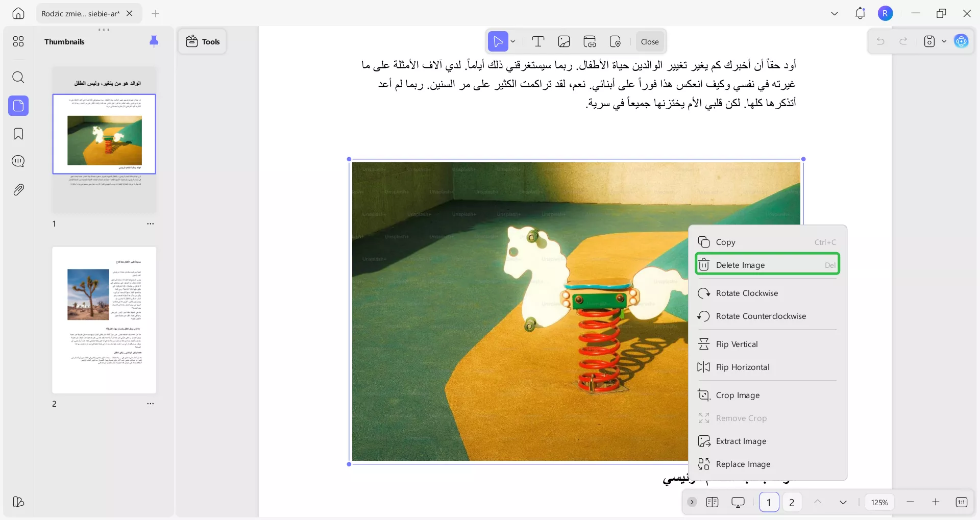This screenshot has height=520, width=980.
Task: Click the Undo icon
Action: click(880, 41)
